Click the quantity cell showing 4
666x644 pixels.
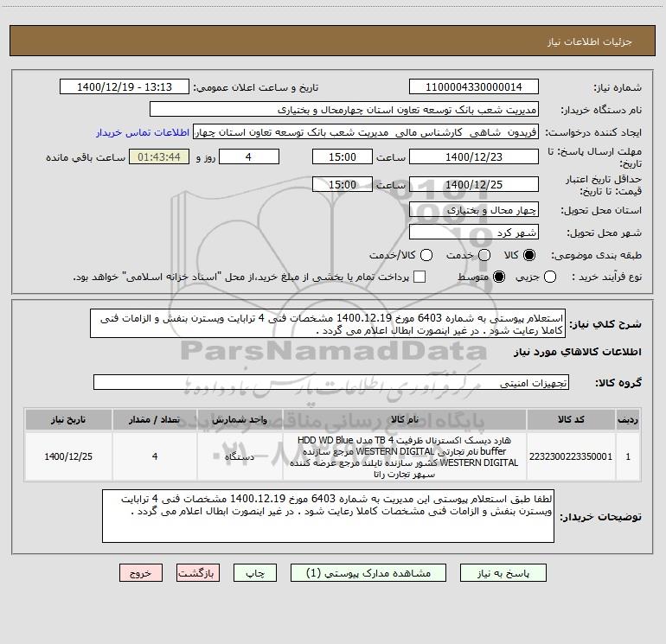tap(155, 456)
